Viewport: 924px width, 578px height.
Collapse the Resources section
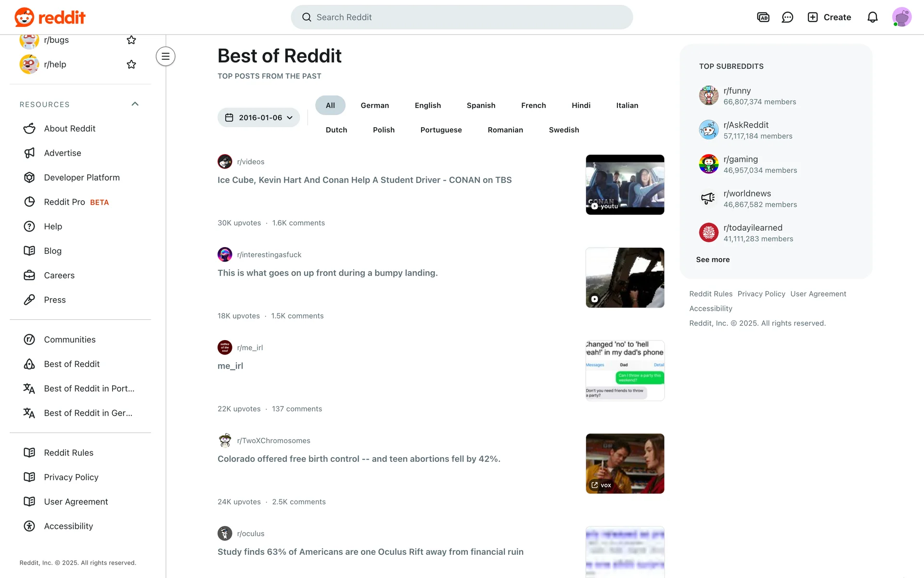(x=135, y=104)
